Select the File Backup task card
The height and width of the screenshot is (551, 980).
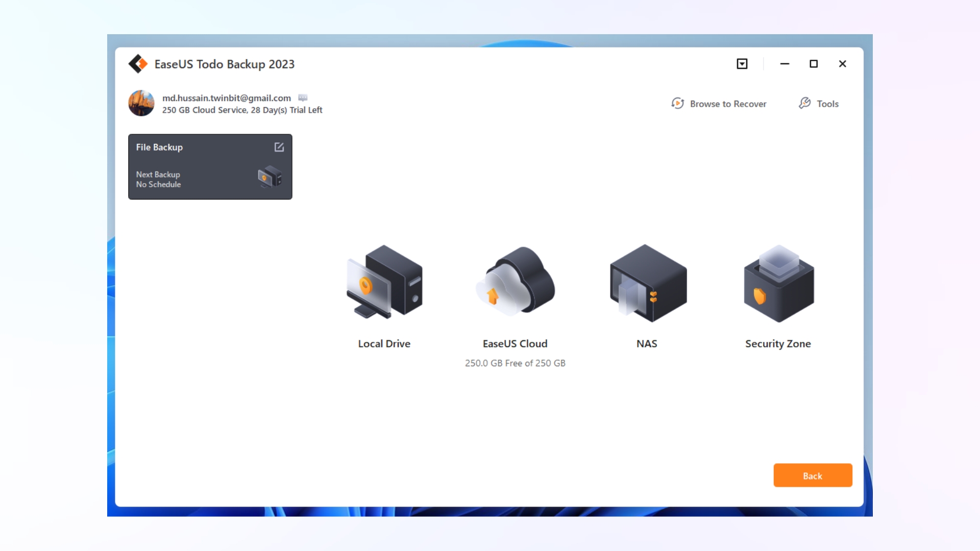tap(210, 167)
